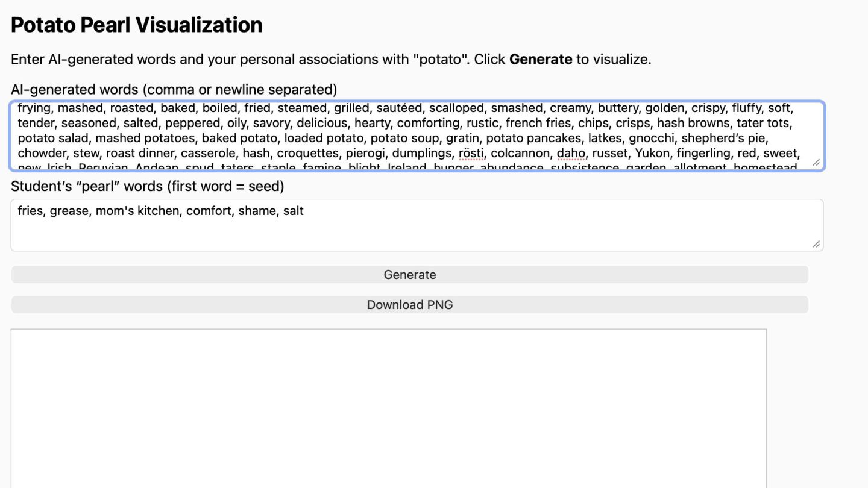Image resolution: width=868 pixels, height=488 pixels.
Task: Click blank space below student's pearl words text
Action: (x=362, y=235)
